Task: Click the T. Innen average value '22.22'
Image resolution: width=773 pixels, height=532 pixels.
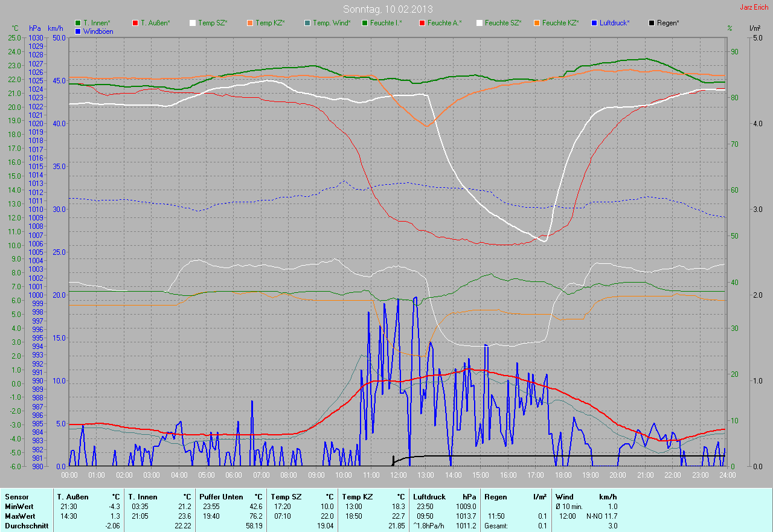Action: click(183, 526)
